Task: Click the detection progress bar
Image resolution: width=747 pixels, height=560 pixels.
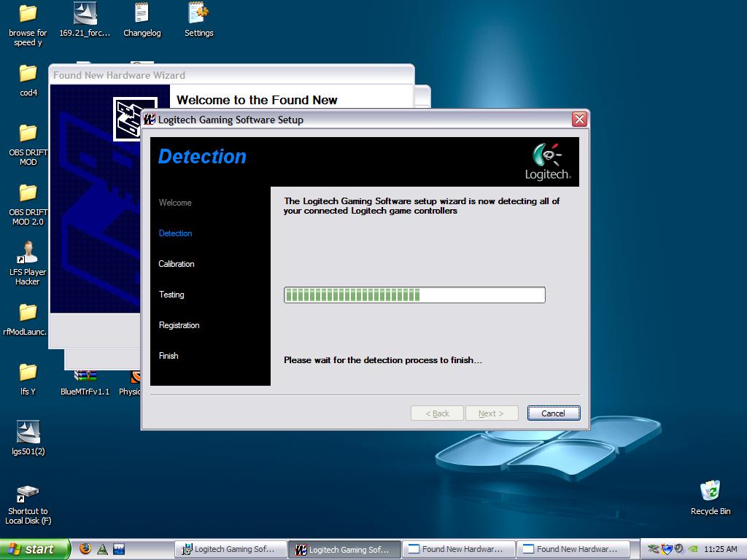Action: 414,295
